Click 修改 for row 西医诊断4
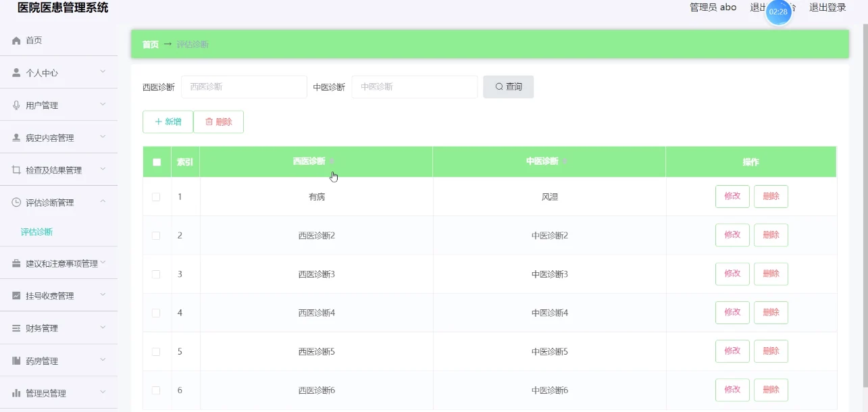The height and width of the screenshot is (412, 868). (732, 313)
